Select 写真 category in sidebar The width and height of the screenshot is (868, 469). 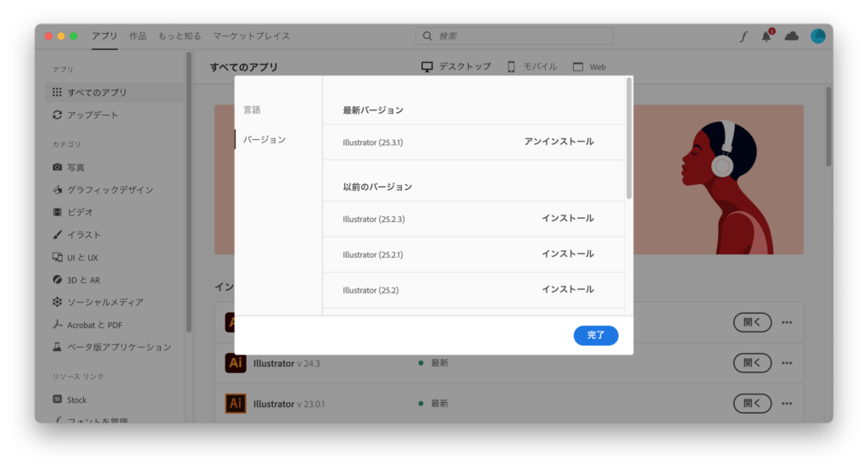[75, 167]
